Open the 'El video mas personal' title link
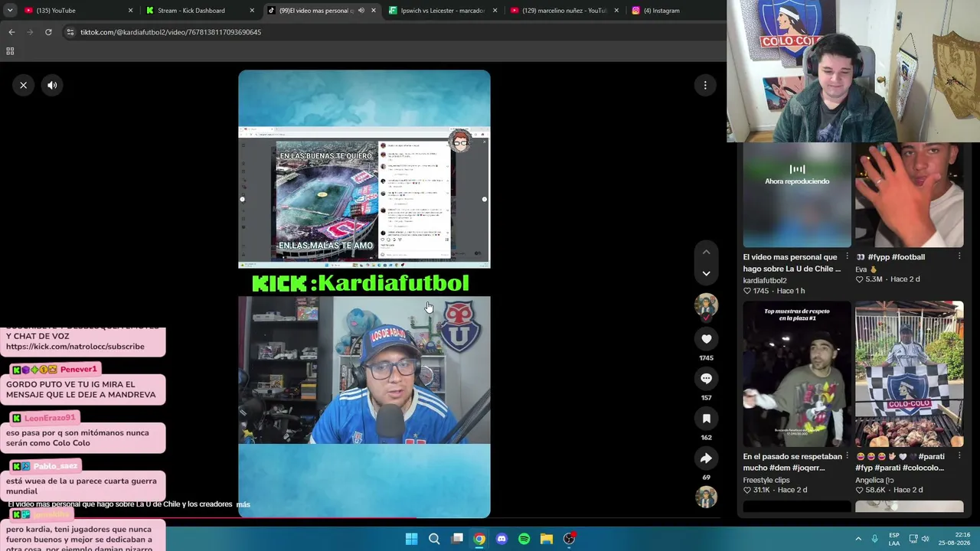This screenshot has width=980, height=551. point(792,263)
